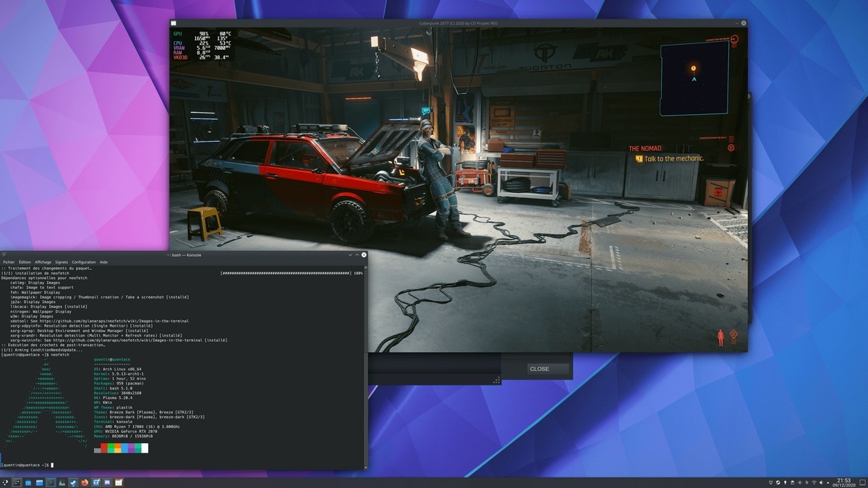The image size is (868, 488).
Task: Click the orange character status icon in the game
Action: pyautogui.click(x=720, y=338)
